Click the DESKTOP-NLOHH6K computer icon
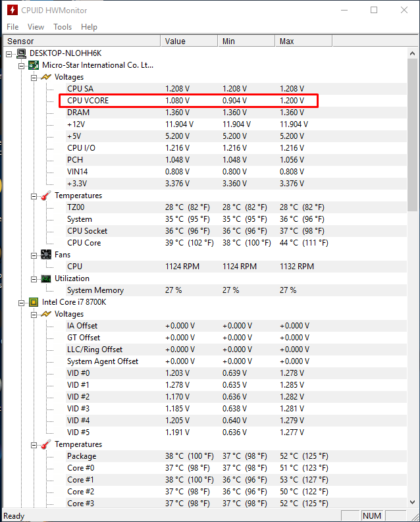 [x=22, y=53]
